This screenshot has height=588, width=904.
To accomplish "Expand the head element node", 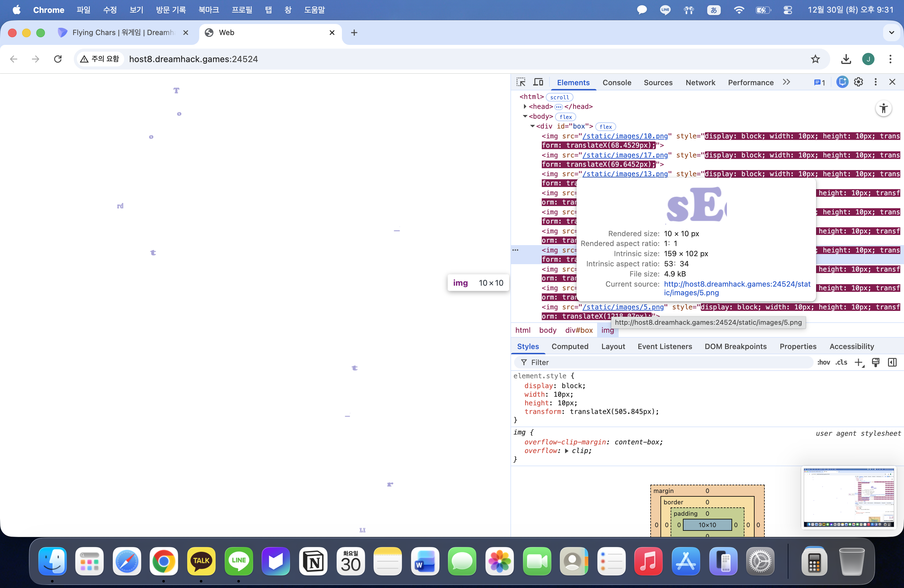I will point(525,106).
